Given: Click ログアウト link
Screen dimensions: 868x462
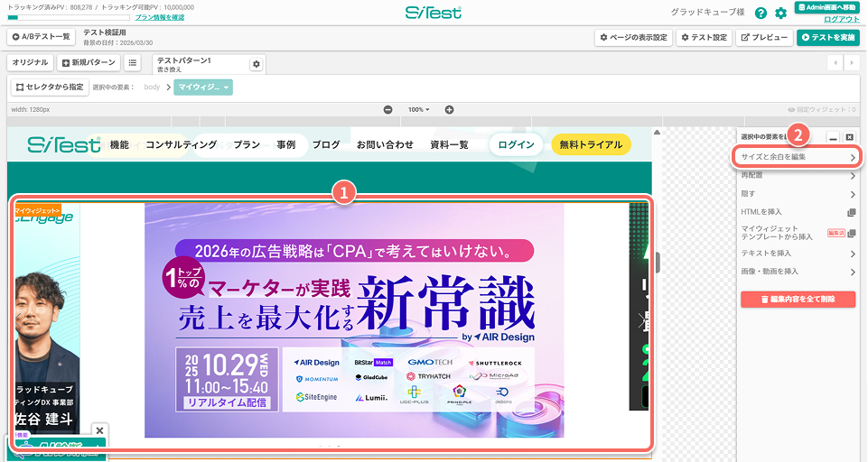Looking at the screenshot, I should (x=842, y=19).
